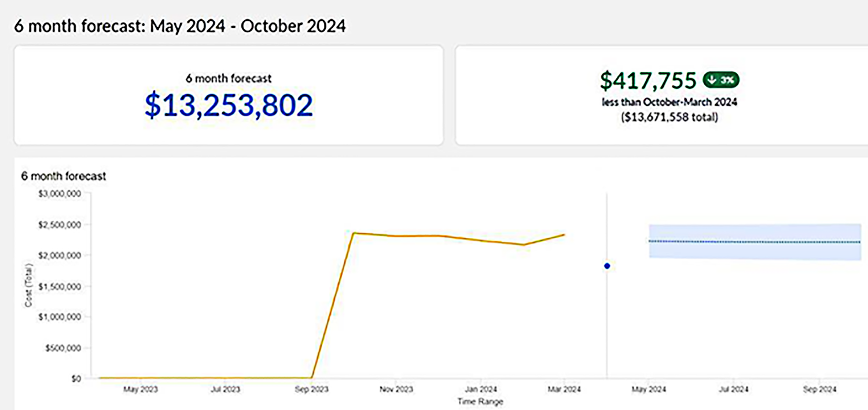Click the Sep 2023 x-axis label
The width and height of the screenshot is (868, 410).
311,390
